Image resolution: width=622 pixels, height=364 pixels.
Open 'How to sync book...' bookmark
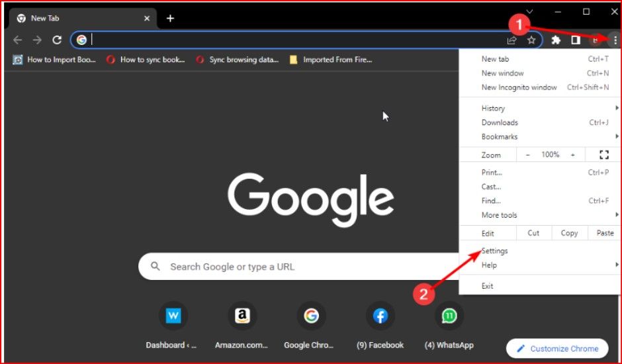pos(146,60)
